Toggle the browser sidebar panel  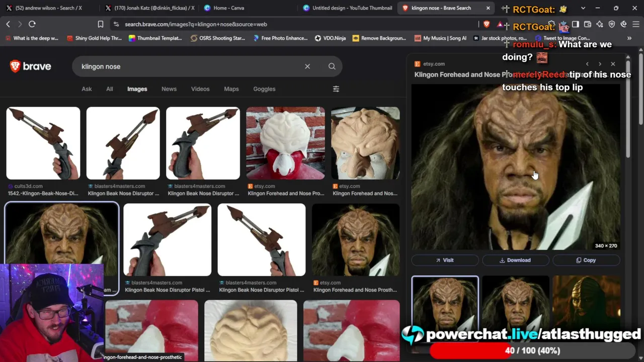(x=576, y=24)
